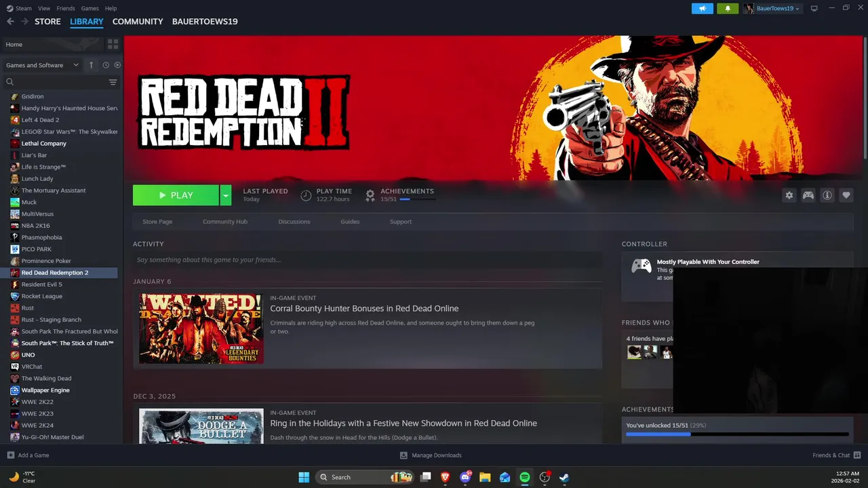
Task: Switch to the COMMUNITY tab
Action: [138, 22]
